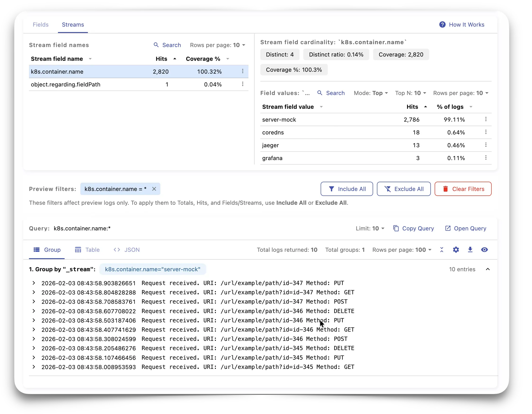The height and width of the screenshot is (414, 532).
Task: Toggle the eye visibility icon
Action: point(484,250)
